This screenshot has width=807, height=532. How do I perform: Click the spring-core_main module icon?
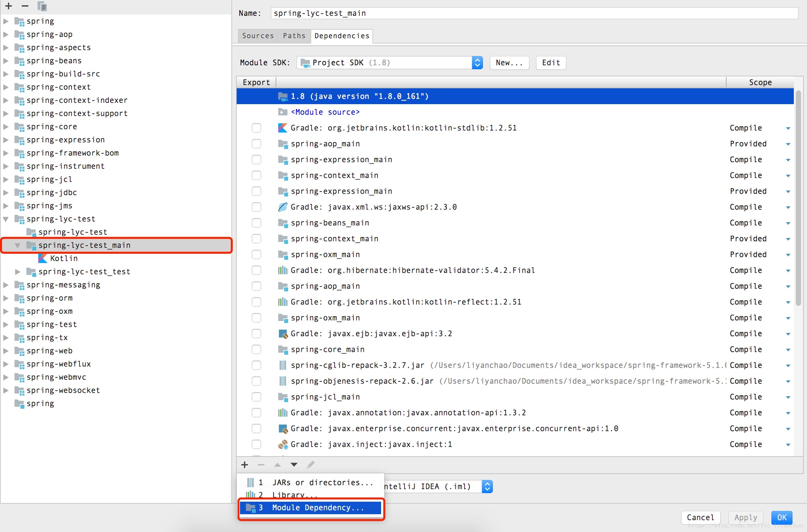click(283, 349)
